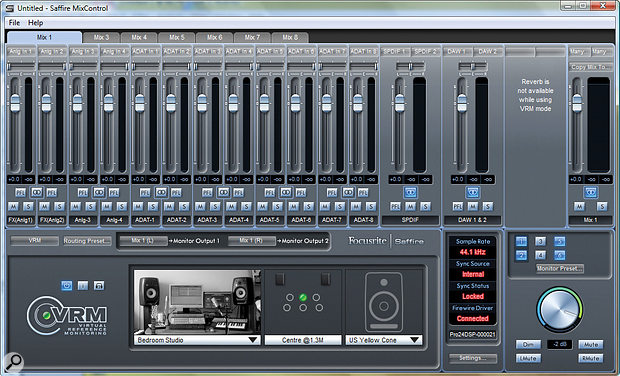
Task: Link the FX(Anlg1) and FX(Anlg2) channels as stereo
Action: tap(36, 193)
